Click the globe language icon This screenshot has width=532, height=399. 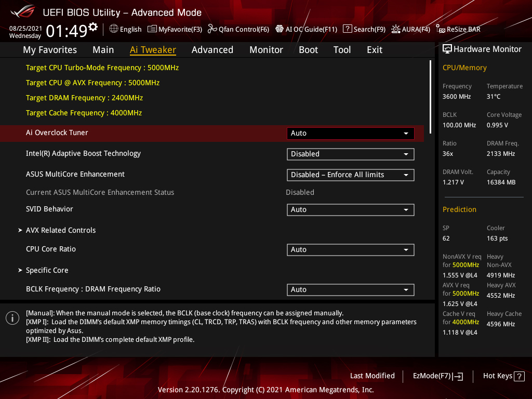point(114,29)
